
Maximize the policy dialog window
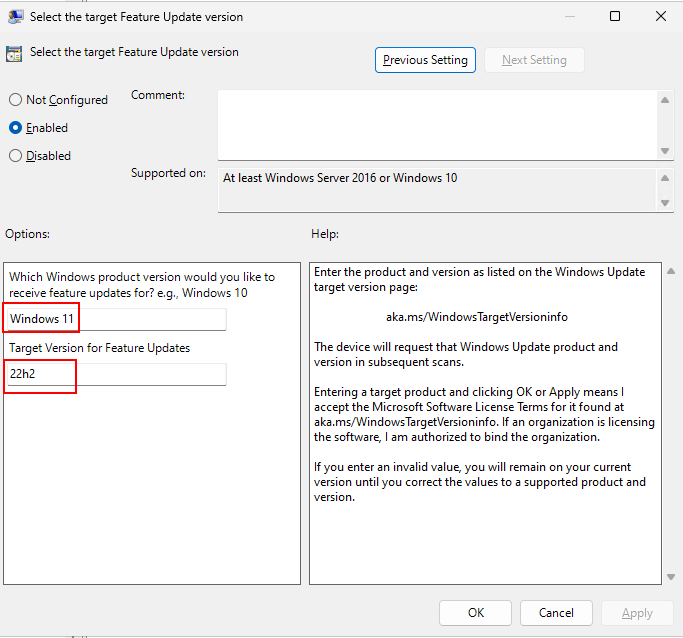click(615, 16)
